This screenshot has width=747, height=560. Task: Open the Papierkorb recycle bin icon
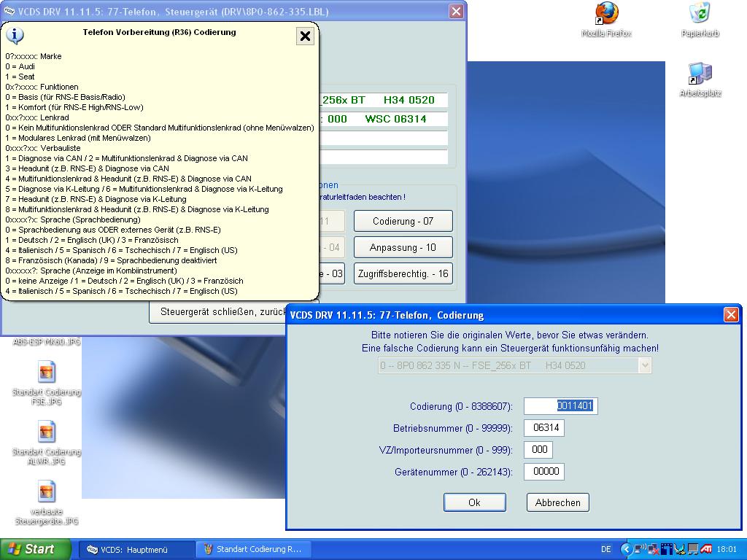pyautogui.click(x=700, y=13)
